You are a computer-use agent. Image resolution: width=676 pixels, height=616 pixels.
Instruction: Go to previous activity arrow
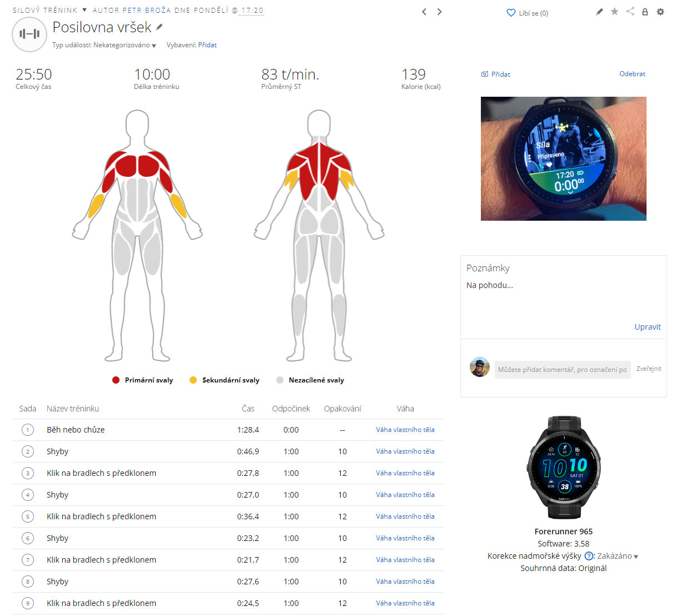(424, 12)
